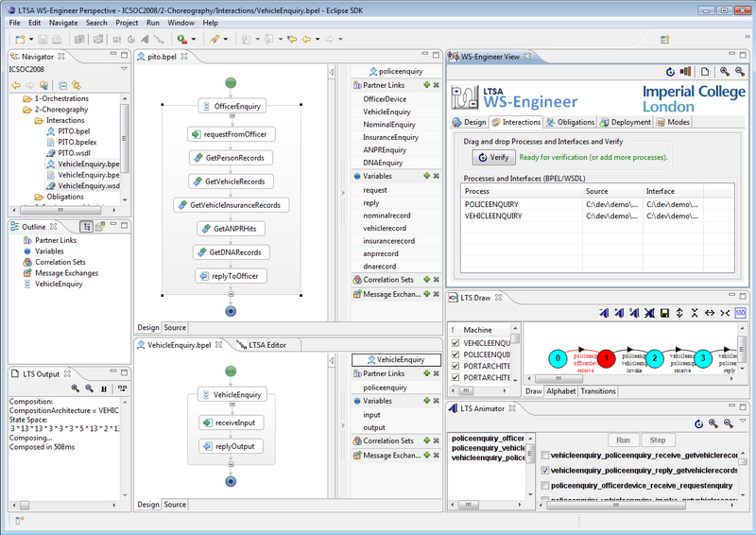The width and height of the screenshot is (756, 535).
Task: Click the red state 1 circle in LTS Draw
Action: [x=606, y=358]
